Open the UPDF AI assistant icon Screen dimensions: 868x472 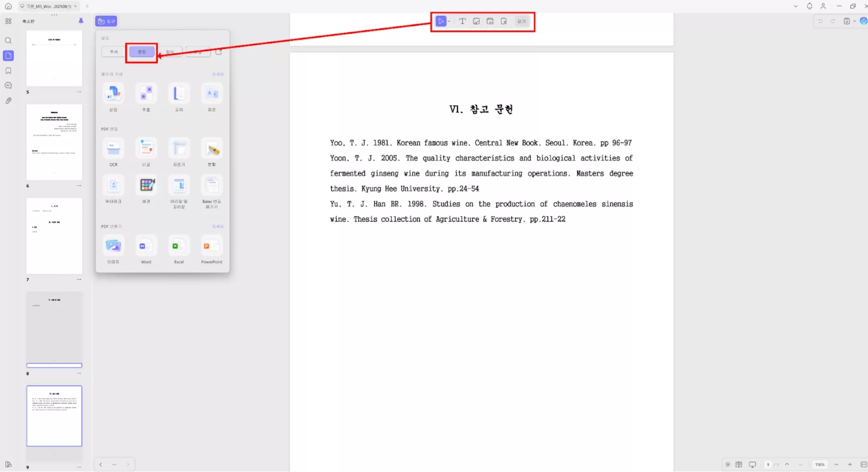tap(864, 21)
